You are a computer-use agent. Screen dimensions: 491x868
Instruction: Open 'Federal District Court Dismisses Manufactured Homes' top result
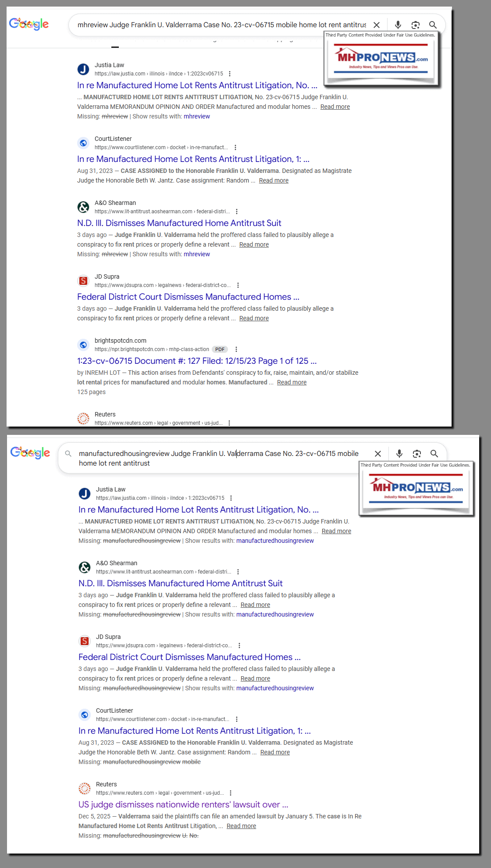click(x=188, y=297)
